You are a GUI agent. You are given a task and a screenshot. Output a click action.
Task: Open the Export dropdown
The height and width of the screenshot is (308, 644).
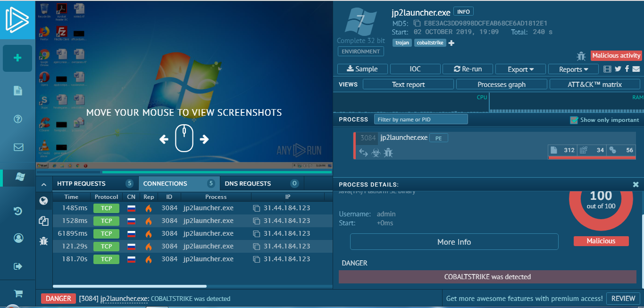[520, 69]
